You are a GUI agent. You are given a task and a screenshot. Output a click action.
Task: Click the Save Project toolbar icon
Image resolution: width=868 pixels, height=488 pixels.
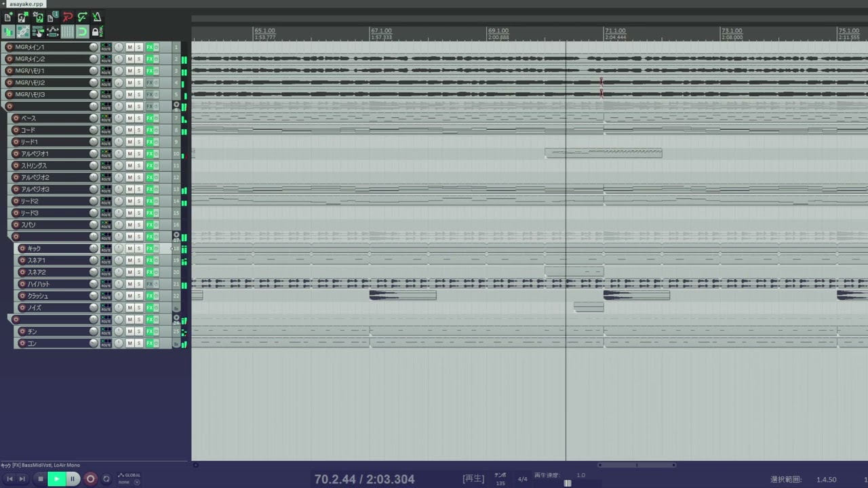pos(38,17)
